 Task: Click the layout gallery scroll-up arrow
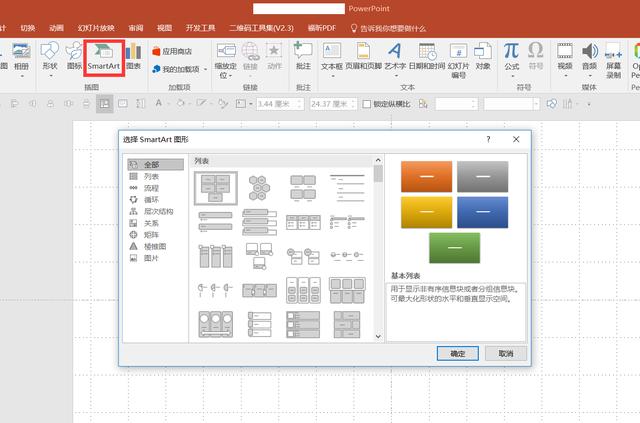[378, 160]
